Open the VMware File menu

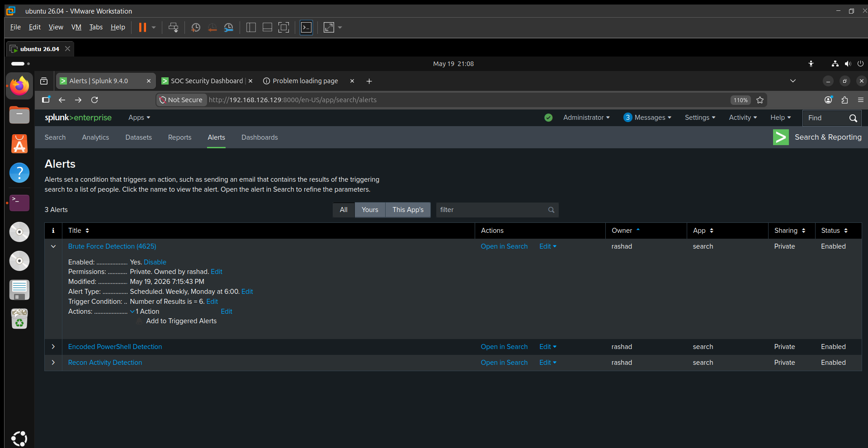15,27
